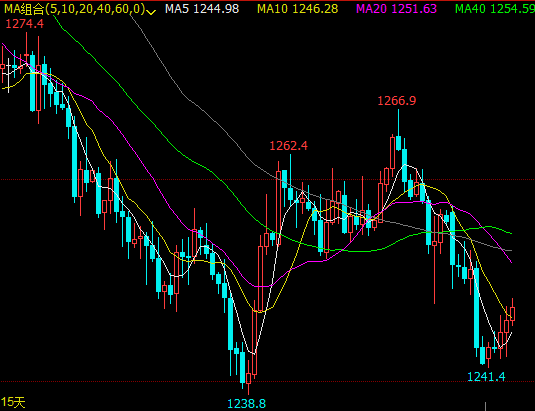Image resolution: width=535 pixels, height=411 pixels.
Task: Open the MA组合 indicator dropdown arrow
Action: tap(150, 12)
